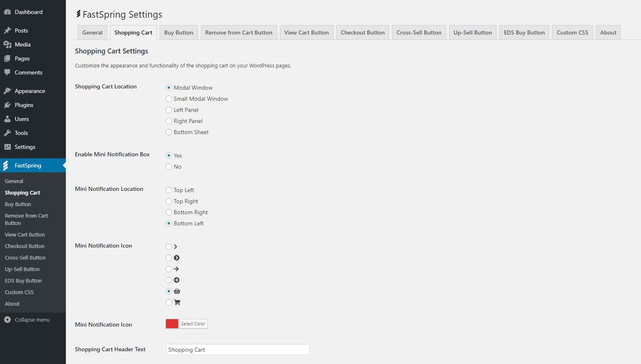Click the Select Color button
The width and height of the screenshot is (641, 364).
(193, 324)
